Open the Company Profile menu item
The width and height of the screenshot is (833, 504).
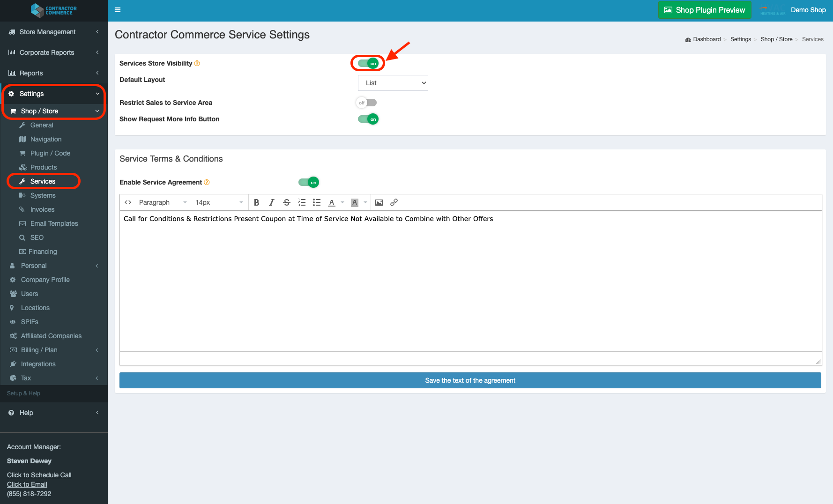[45, 280]
